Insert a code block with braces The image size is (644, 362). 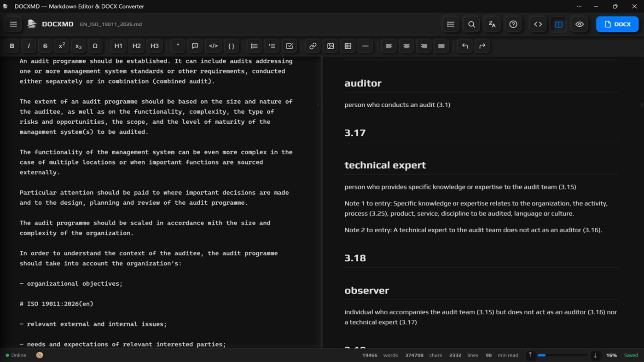point(232,46)
